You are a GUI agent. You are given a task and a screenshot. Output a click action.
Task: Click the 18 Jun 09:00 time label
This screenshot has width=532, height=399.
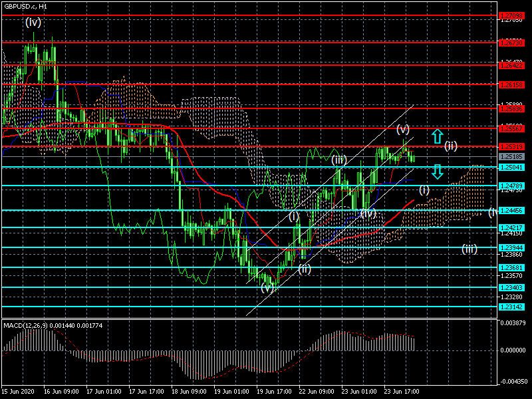[x=189, y=391]
